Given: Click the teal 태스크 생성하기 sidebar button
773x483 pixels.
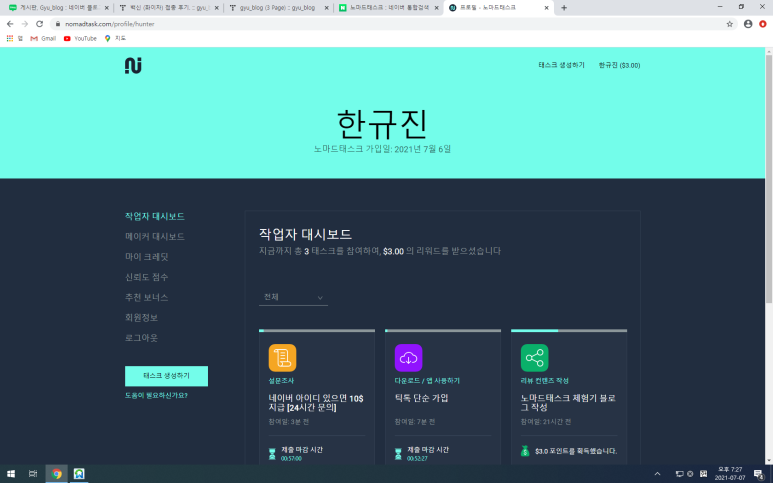Looking at the screenshot, I should click(x=166, y=376).
